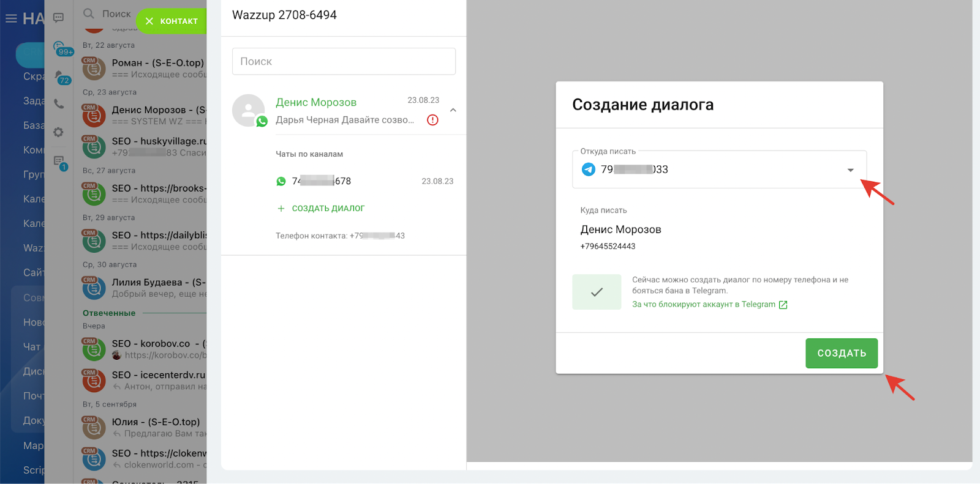Image resolution: width=980 pixels, height=484 pixels.
Task: Click the phone calls icon
Action: pyautogui.click(x=59, y=104)
